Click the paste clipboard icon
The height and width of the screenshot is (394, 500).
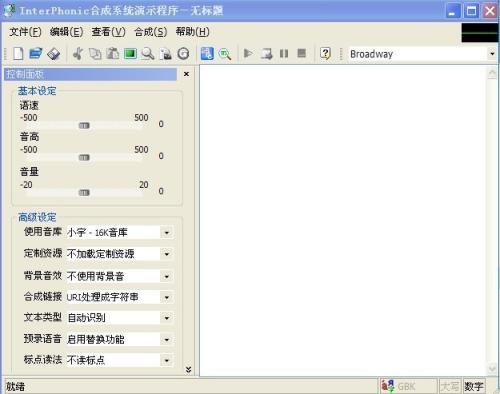113,53
